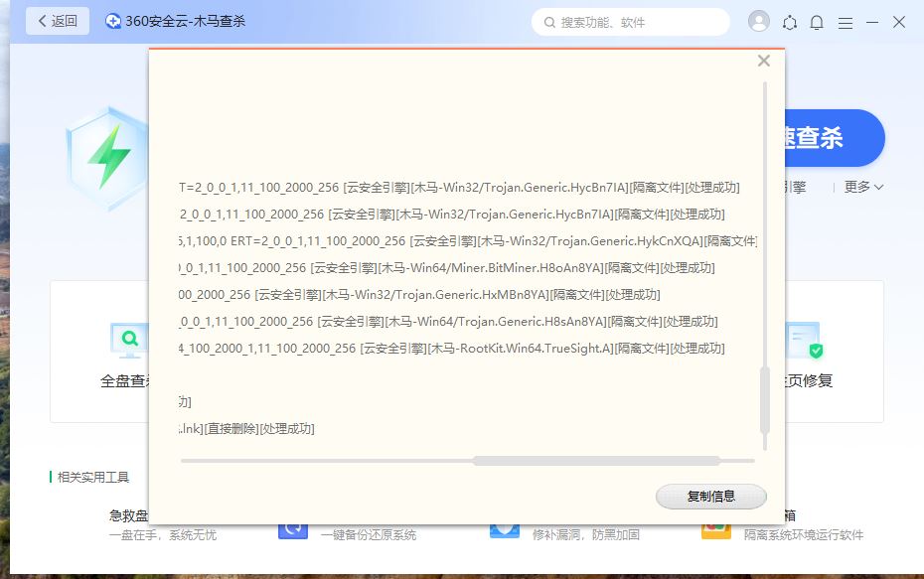Click the 引擎 engine label
Image resolution: width=924 pixels, height=579 pixels.
(x=796, y=188)
